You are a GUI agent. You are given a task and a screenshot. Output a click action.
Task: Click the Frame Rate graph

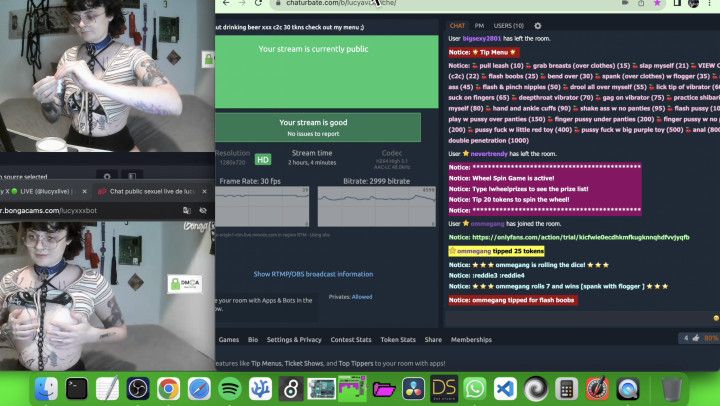click(x=262, y=206)
